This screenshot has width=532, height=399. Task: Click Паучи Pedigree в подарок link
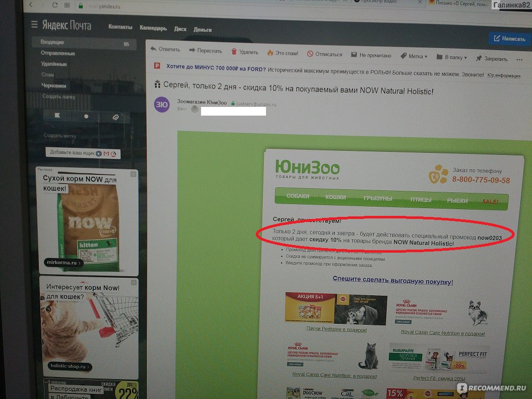coord(336,329)
